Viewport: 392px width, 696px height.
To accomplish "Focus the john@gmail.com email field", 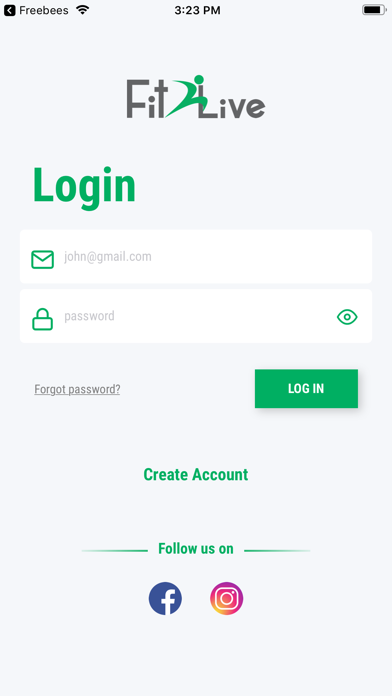I will [196, 256].
